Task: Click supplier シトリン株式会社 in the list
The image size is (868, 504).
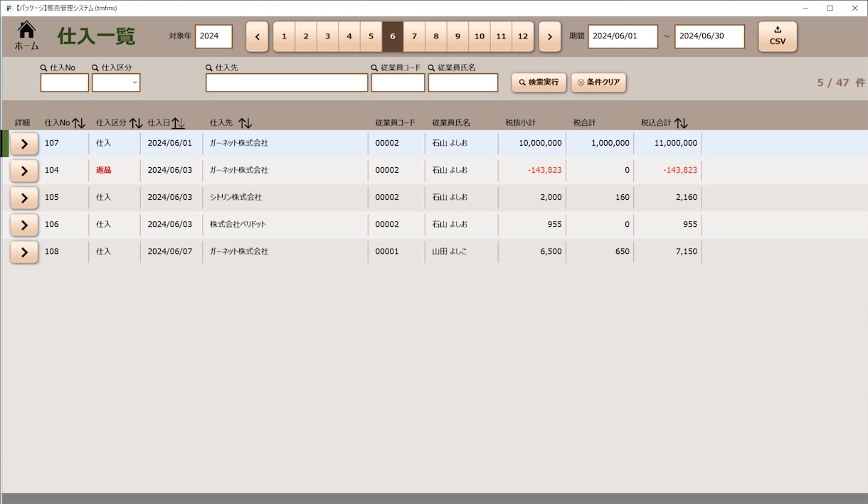Action: click(235, 198)
